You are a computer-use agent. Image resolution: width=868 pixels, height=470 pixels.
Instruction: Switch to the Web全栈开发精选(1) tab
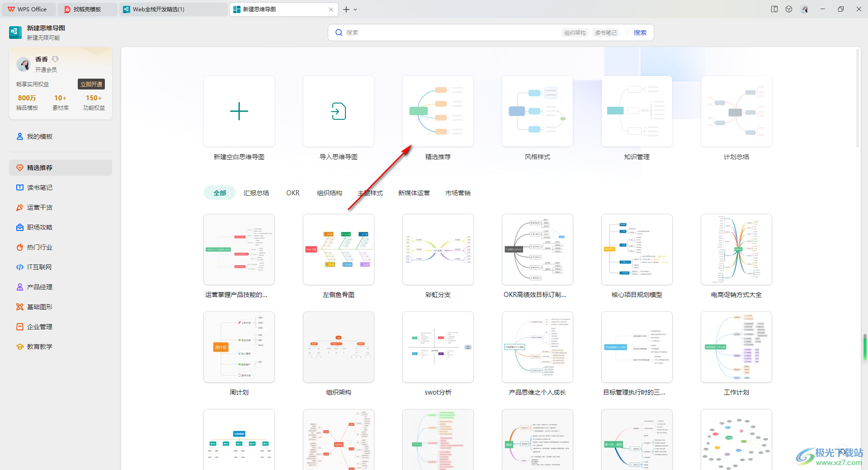click(x=174, y=9)
